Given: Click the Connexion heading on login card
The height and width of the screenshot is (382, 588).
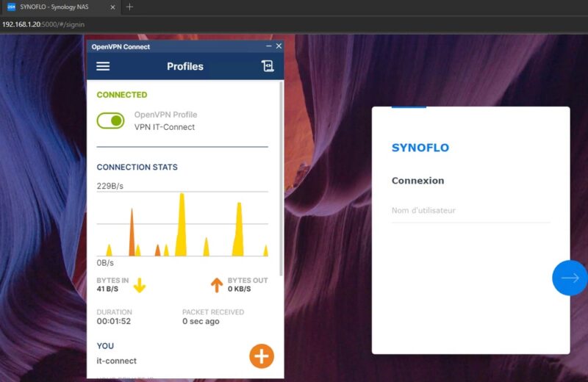Looking at the screenshot, I should pyautogui.click(x=417, y=181).
